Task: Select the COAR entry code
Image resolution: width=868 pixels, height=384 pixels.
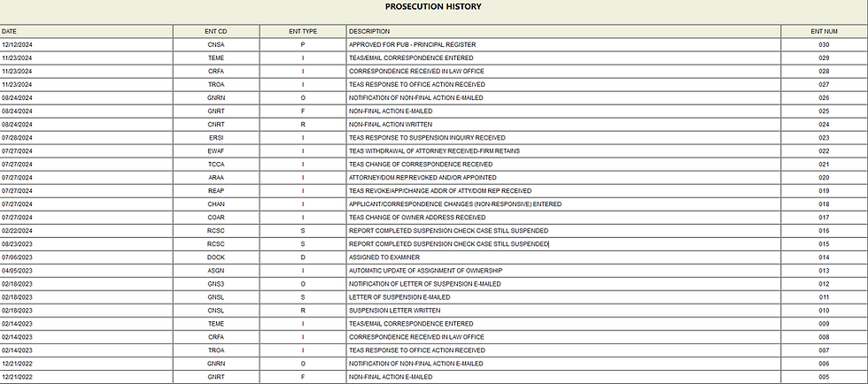Action: click(216, 218)
